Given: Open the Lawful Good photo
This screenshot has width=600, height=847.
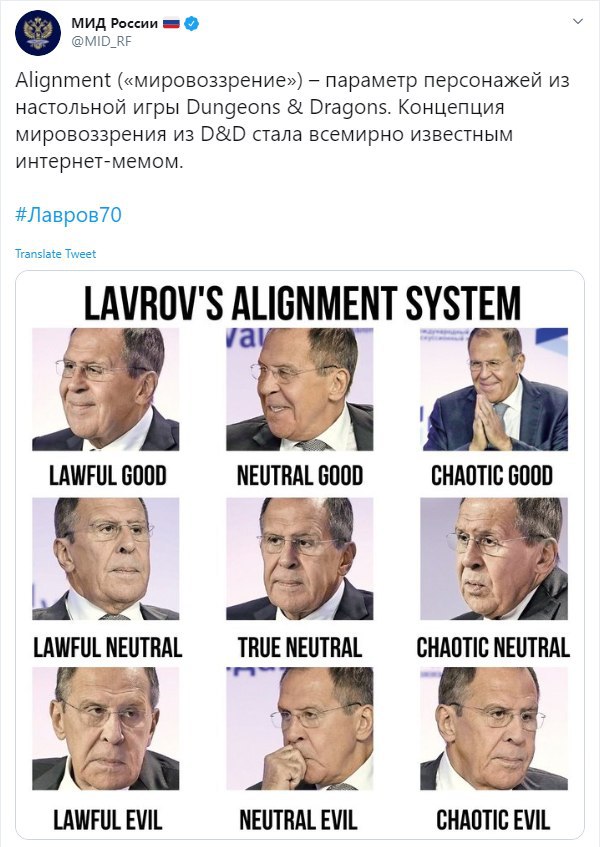Looking at the screenshot, I should [106, 389].
